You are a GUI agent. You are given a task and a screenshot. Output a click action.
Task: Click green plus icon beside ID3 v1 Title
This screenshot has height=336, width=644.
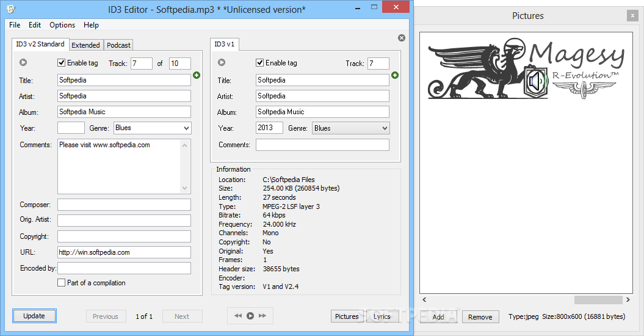point(395,75)
